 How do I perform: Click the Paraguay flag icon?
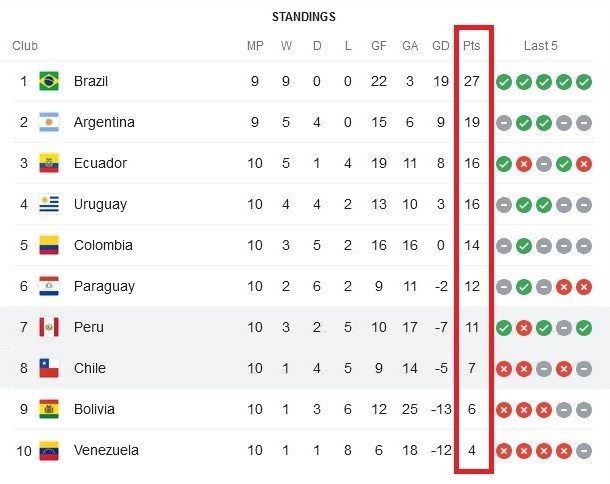pyautogui.click(x=48, y=286)
